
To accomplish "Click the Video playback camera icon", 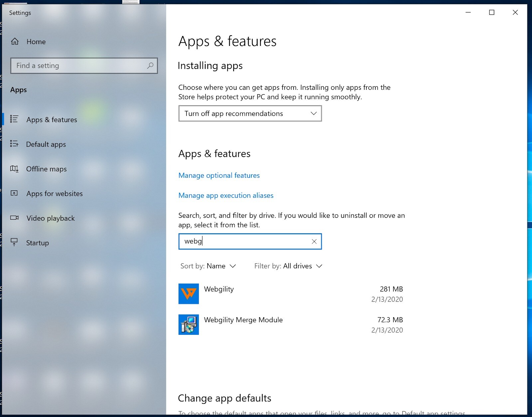I will [14, 218].
